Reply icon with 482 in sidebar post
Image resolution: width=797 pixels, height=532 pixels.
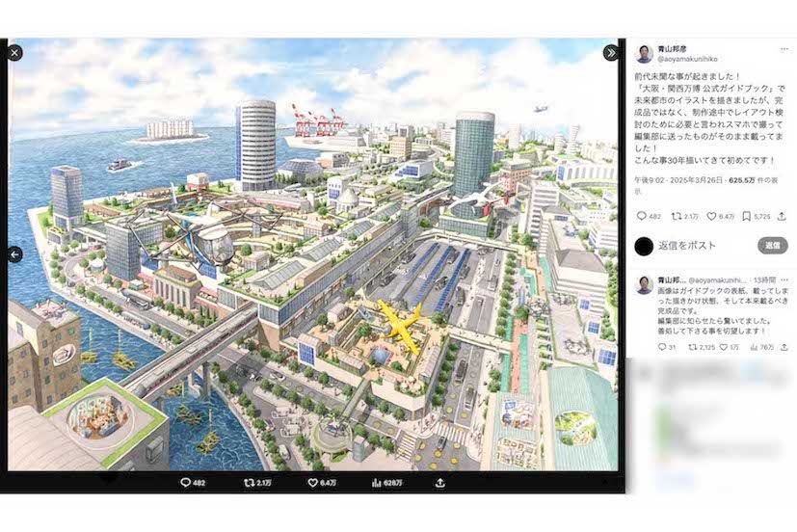(649, 217)
